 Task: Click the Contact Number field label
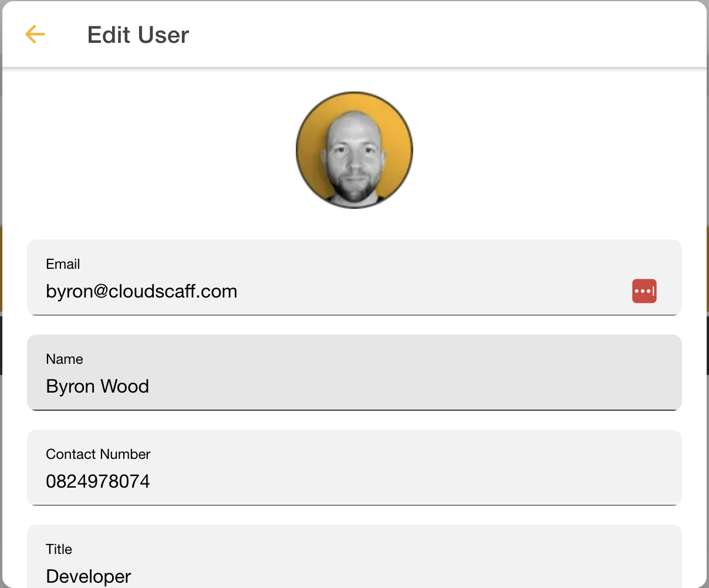tap(98, 454)
